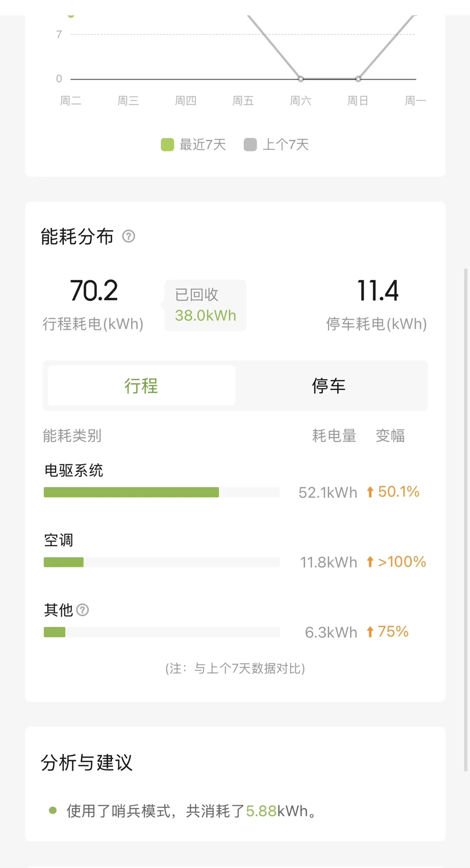This screenshot has height=868, width=470.
Task: Tap the 周六 data point on chart
Action: click(x=301, y=79)
